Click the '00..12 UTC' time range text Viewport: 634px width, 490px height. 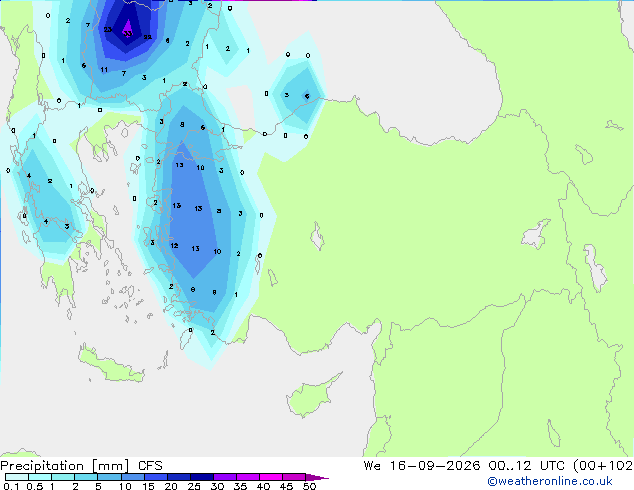[x=527, y=466]
